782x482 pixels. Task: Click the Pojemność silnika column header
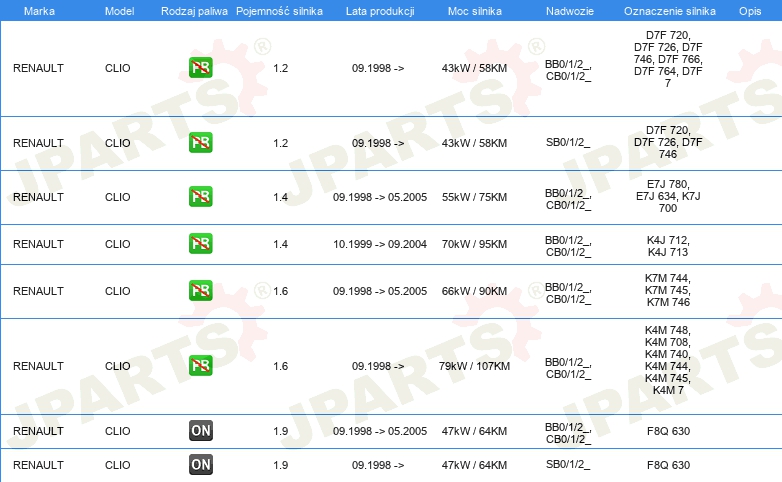pyautogui.click(x=279, y=11)
